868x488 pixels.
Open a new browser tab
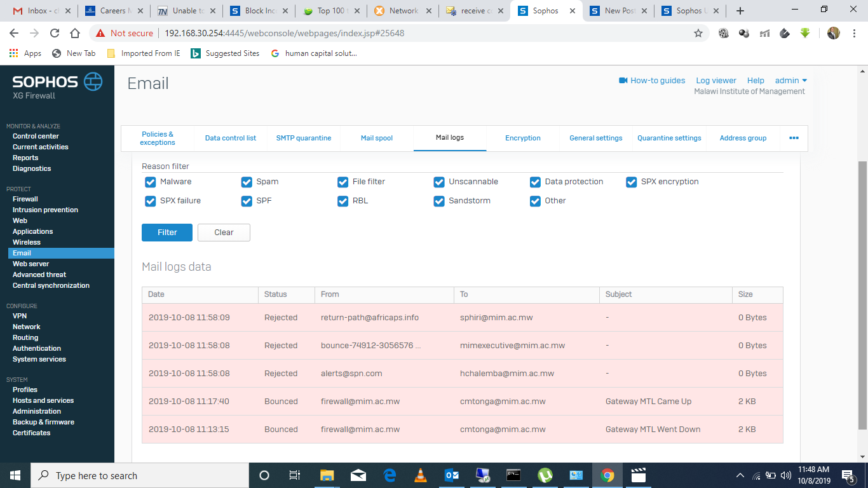(740, 11)
